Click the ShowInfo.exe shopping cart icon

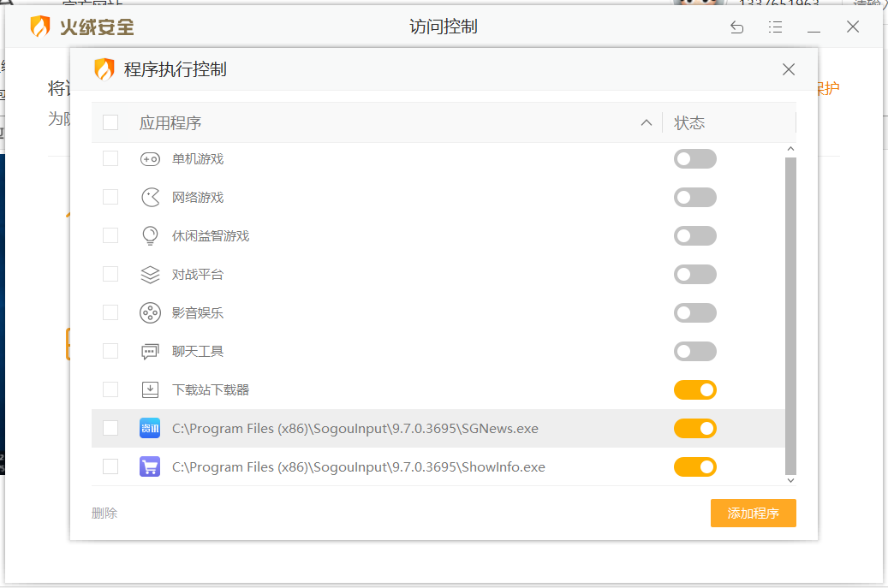pyautogui.click(x=150, y=467)
